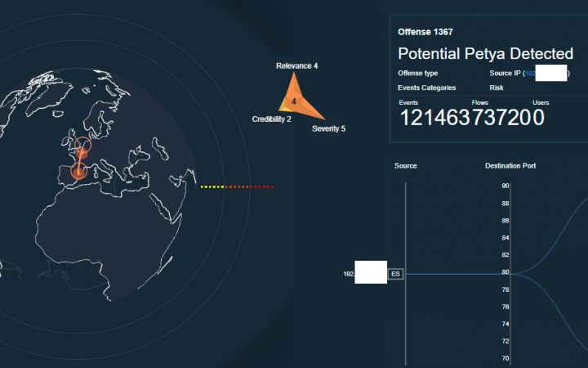
Task: Select port 80 on the axis
Action: tap(506, 272)
